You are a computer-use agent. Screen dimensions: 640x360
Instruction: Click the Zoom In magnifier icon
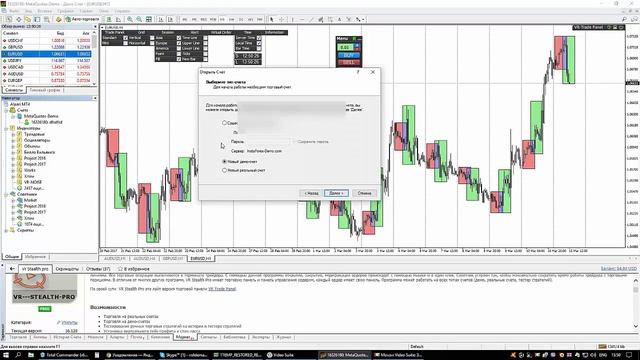pos(130,19)
